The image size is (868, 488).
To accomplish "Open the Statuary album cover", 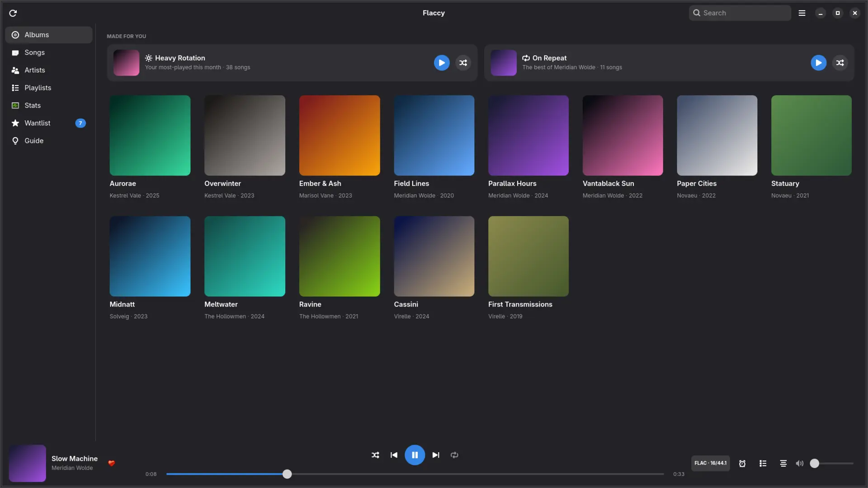I will click(811, 135).
